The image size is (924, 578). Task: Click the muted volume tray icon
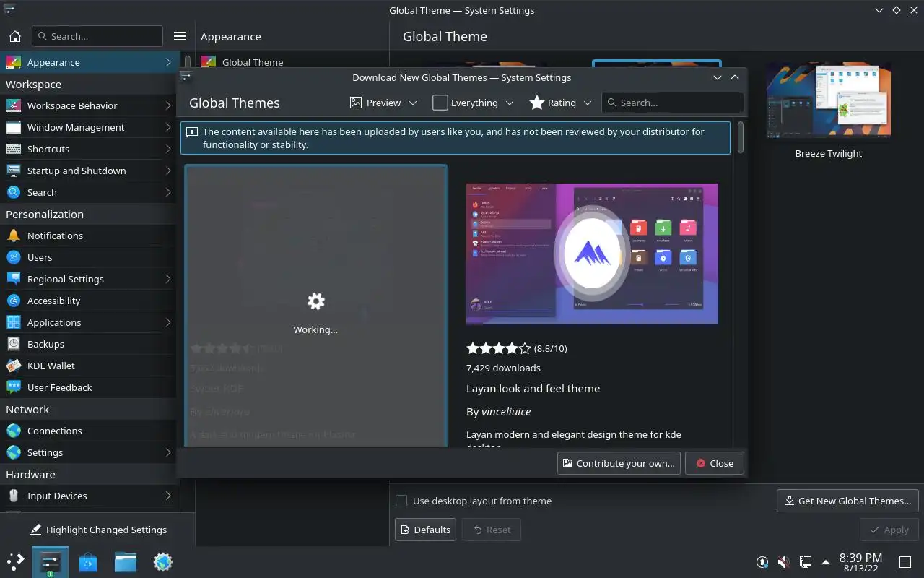click(x=784, y=562)
